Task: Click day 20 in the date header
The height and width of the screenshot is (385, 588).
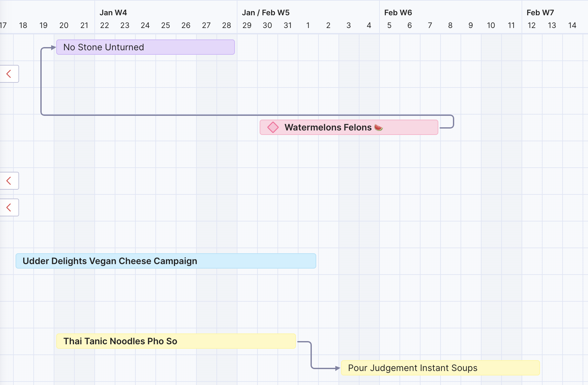Action: click(64, 25)
